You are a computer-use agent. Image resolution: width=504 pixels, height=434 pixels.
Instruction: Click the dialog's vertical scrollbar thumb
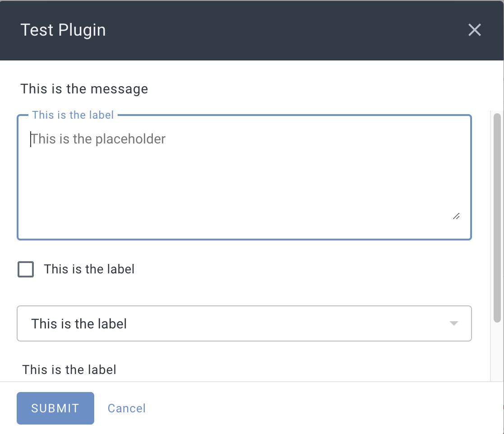click(x=497, y=218)
